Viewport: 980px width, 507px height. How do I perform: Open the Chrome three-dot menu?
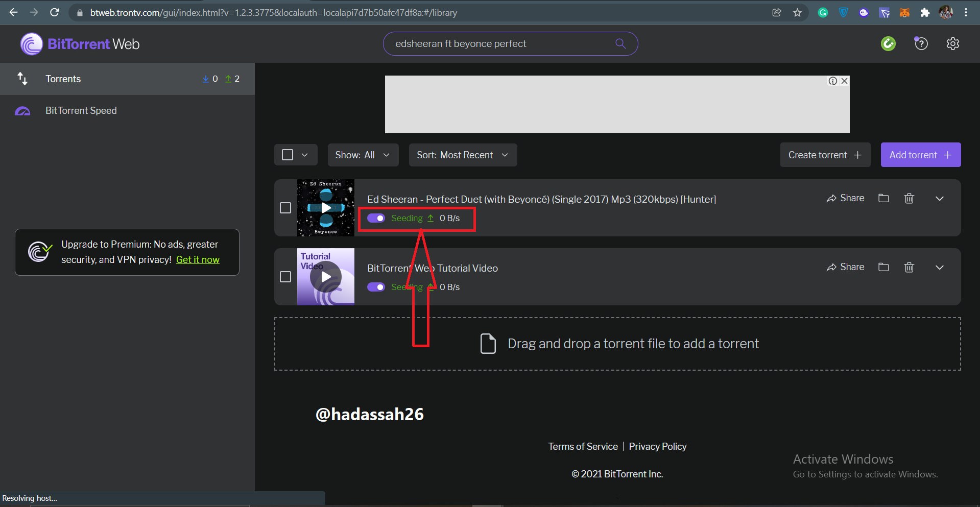[x=966, y=13]
